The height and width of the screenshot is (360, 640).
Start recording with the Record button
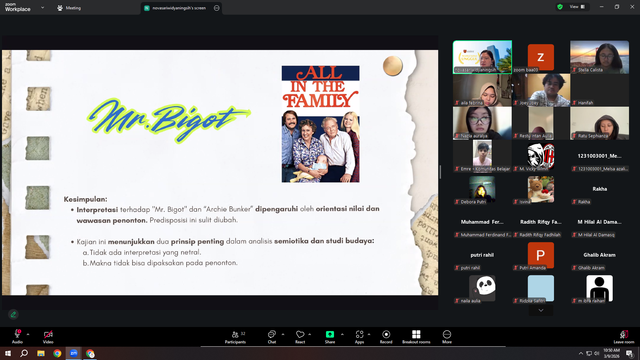tap(386, 337)
